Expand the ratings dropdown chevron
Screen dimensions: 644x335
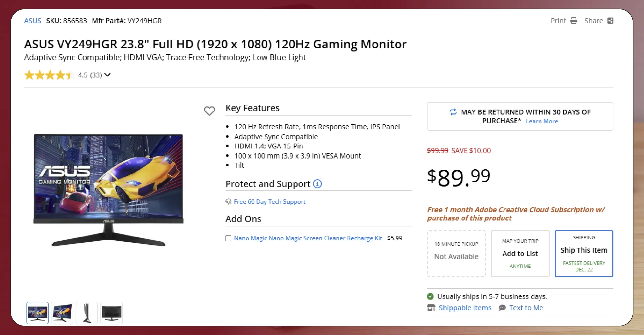(x=108, y=75)
